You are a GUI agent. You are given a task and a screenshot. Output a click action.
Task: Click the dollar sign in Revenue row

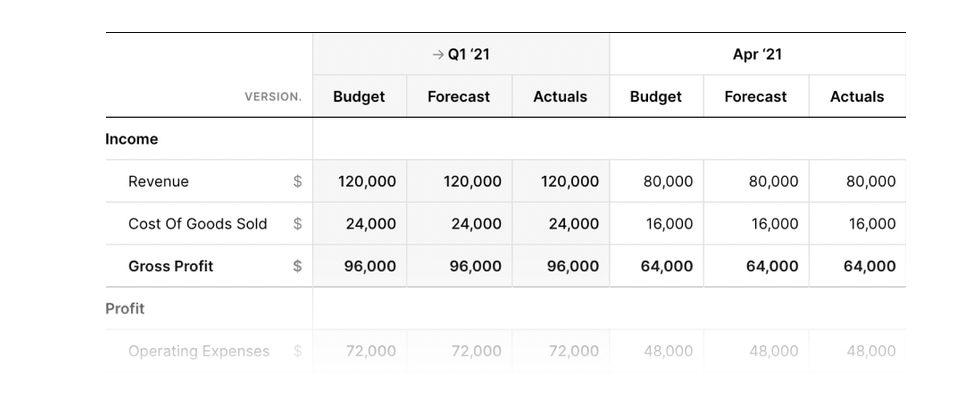point(298,181)
